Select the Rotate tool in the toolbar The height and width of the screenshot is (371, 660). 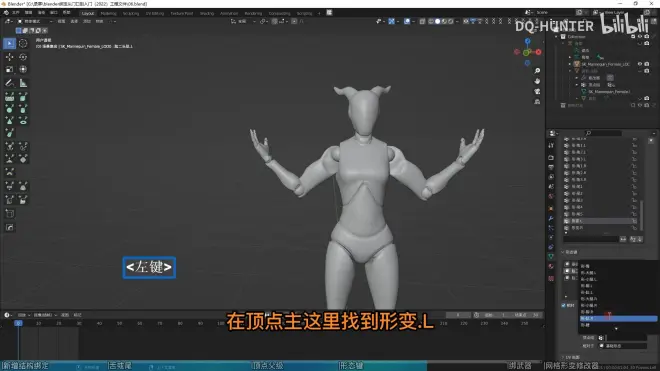coord(23,57)
